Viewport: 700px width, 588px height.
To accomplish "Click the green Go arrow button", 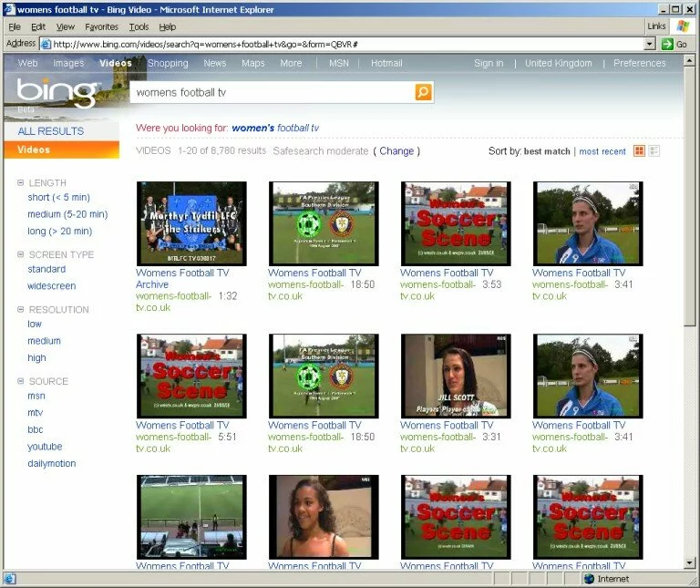I will (x=667, y=44).
